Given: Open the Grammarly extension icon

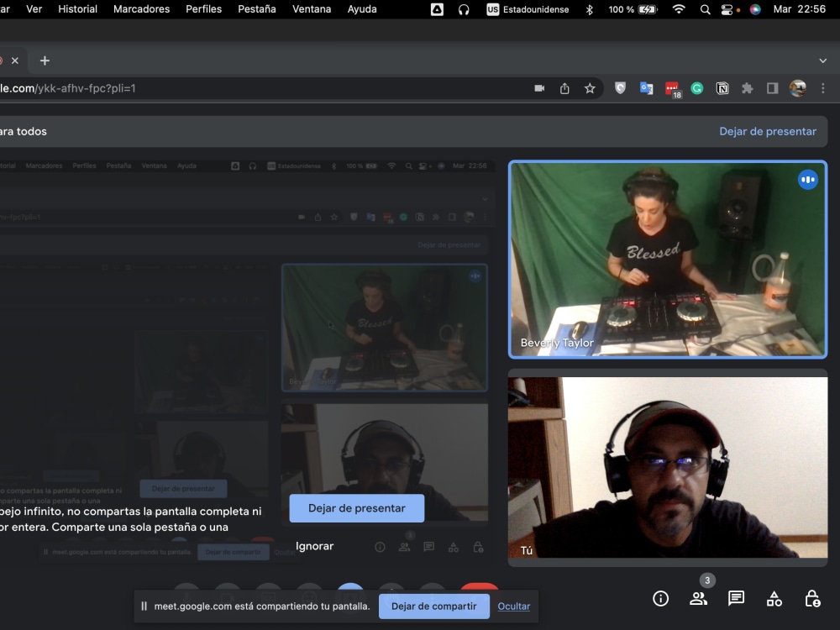Looking at the screenshot, I should pos(697,88).
